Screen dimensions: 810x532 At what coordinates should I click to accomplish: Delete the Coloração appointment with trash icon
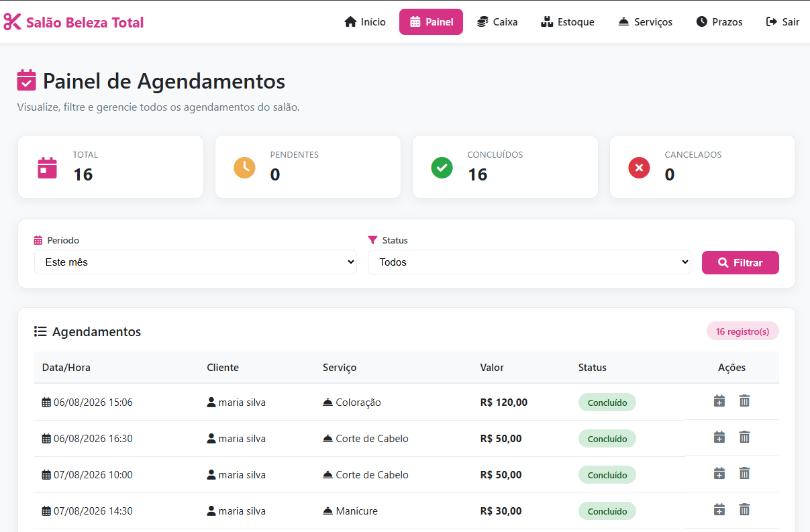pos(744,401)
